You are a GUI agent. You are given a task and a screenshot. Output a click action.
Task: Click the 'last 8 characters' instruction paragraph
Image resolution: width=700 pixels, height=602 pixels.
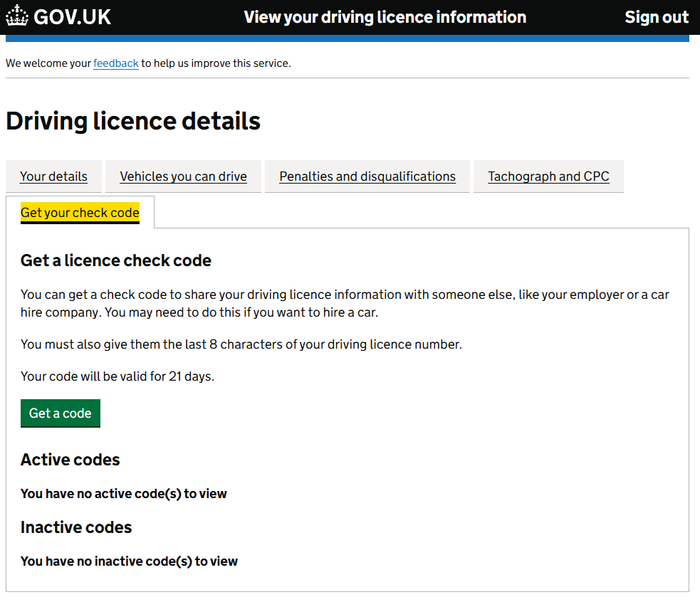tap(241, 344)
